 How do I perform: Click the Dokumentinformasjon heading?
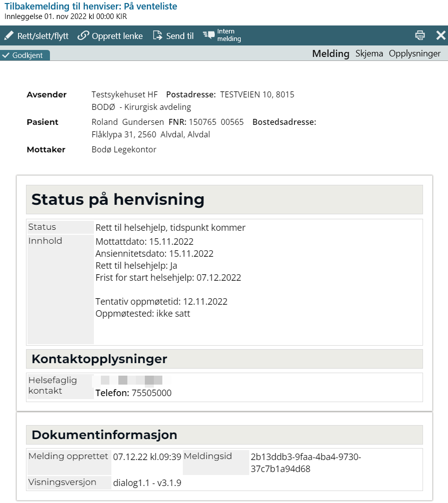tap(104, 435)
